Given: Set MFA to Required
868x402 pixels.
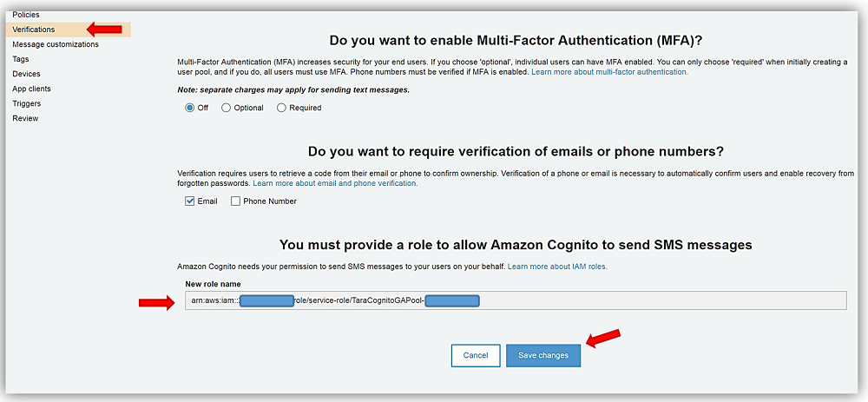Looking at the screenshot, I should (x=281, y=108).
